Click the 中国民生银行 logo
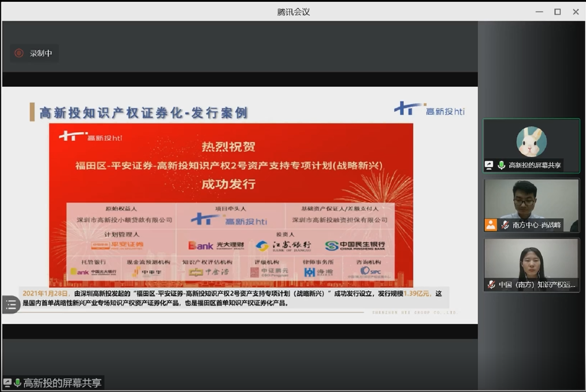The height and width of the screenshot is (392, 586). pos(355,245)
